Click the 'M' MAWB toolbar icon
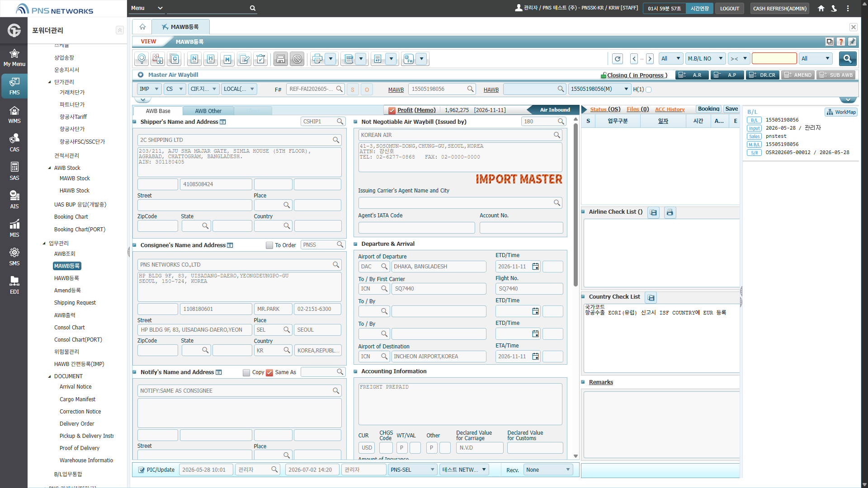 click(x=227, y=59)
